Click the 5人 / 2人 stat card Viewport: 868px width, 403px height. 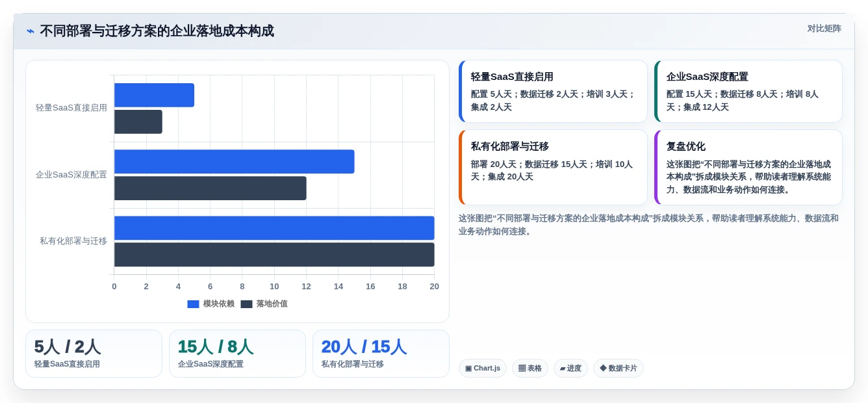tap(94, 354)
